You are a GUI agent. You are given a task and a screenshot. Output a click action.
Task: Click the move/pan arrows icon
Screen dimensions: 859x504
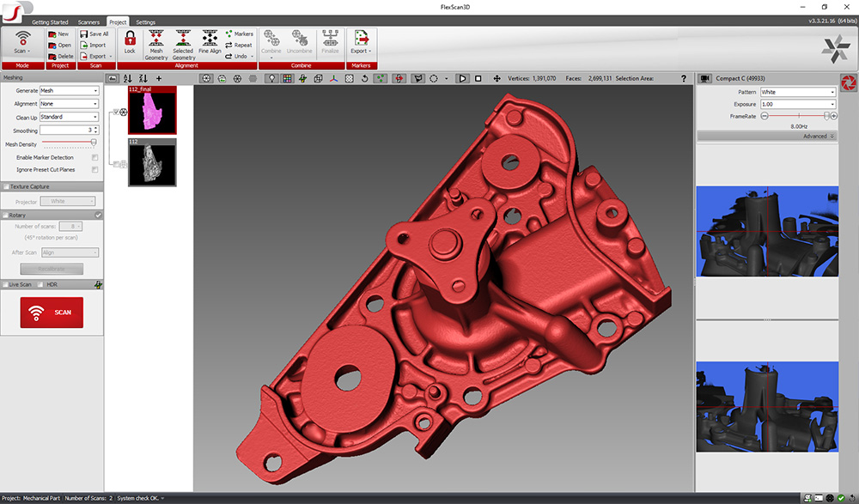pyautogui.click(x=497, y=78)
